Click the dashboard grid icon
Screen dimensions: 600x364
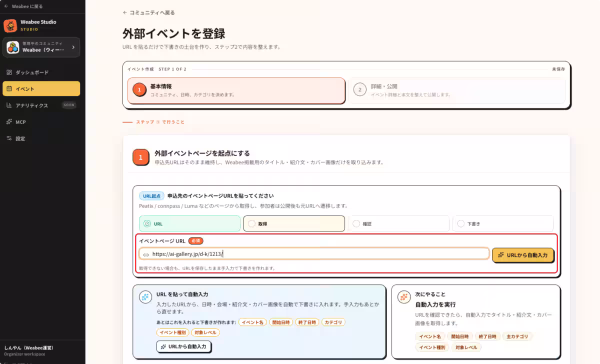click(9, 72)
